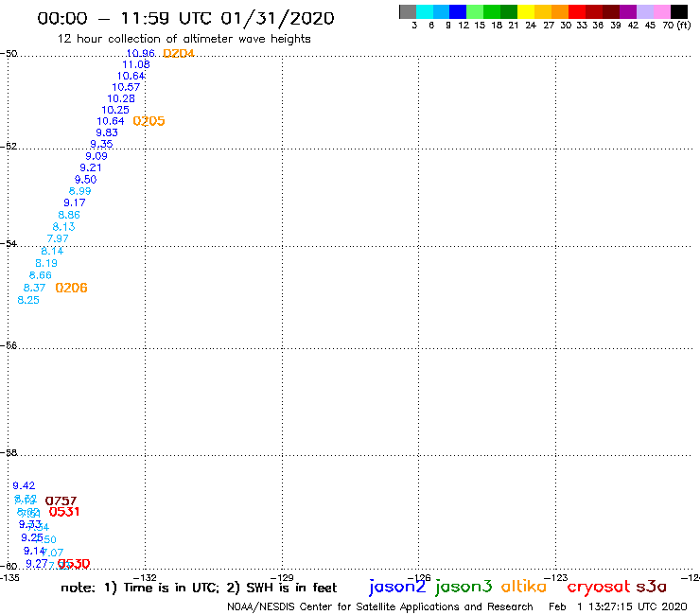
Task: Click the pink swatch above 70 (ft)
Action: [661, 11]
